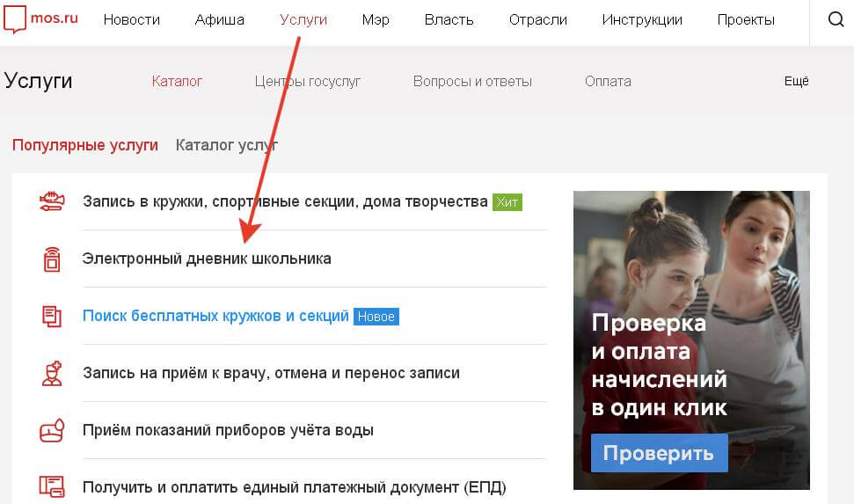854x504 pixels.
Task: Click the unified payment document icon
Action: pos(52,486)
